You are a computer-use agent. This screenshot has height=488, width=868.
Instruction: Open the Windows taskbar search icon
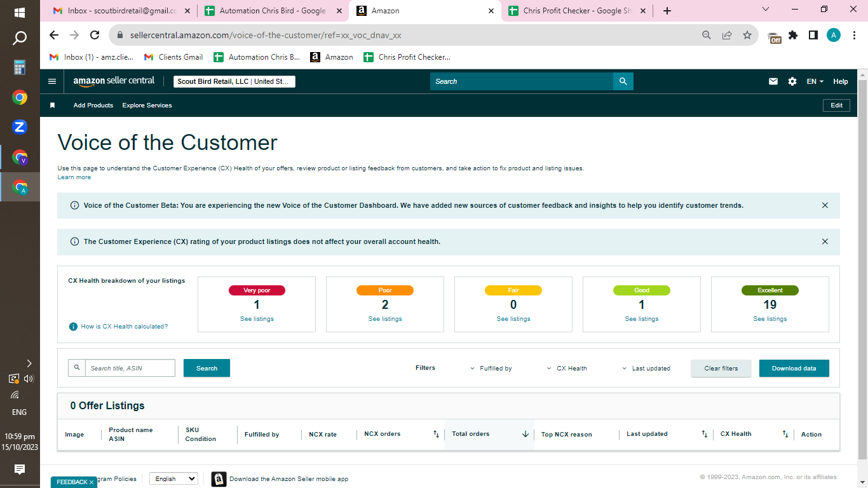point(20,39)
